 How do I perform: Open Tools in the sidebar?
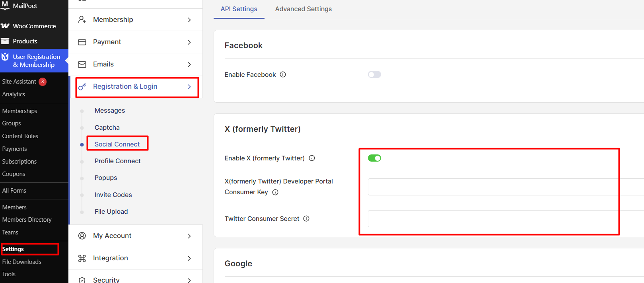point(9,274)
